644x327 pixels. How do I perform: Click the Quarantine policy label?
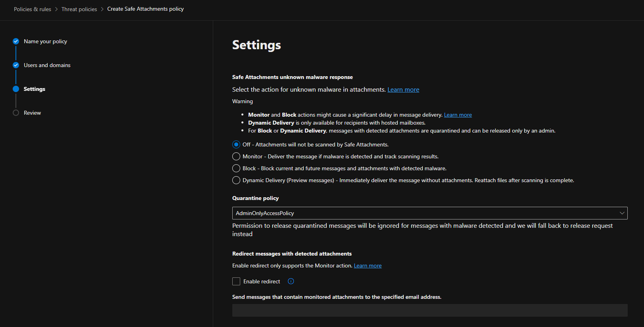tap(255, 198)
